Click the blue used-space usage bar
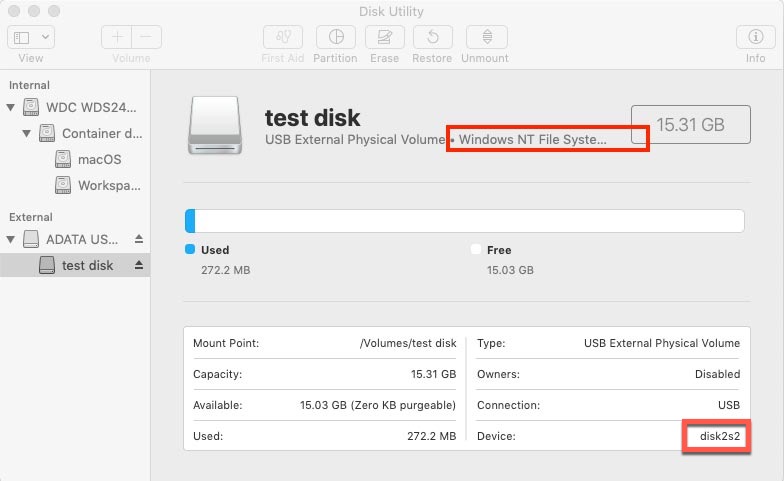 (x=190, y=221)
